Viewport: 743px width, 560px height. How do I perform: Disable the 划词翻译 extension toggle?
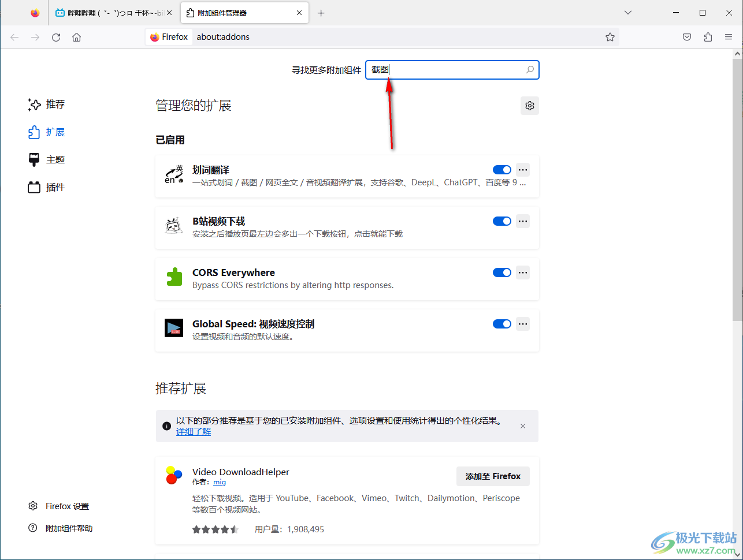tap(502, 170)
